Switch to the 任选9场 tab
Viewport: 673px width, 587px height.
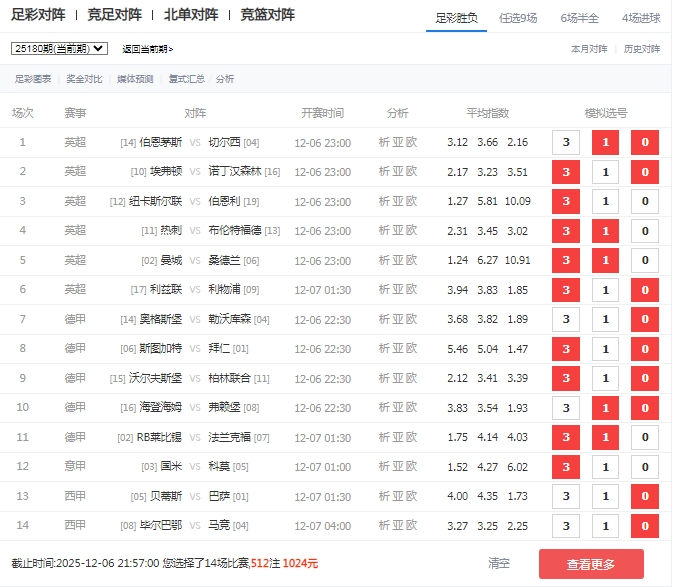point(525,17)
